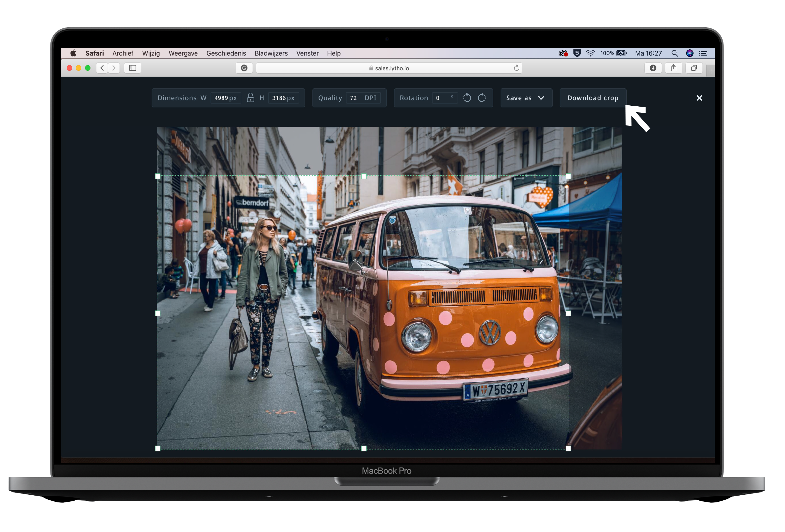Screen dimensions: 785x532
Task: Share the current page
Action: [x=674, y=68]
